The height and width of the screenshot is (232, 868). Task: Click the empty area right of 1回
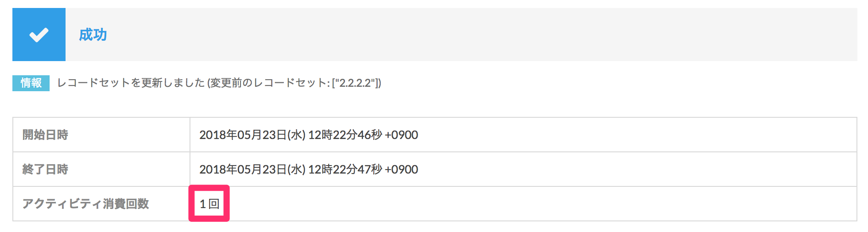point(543,204)
